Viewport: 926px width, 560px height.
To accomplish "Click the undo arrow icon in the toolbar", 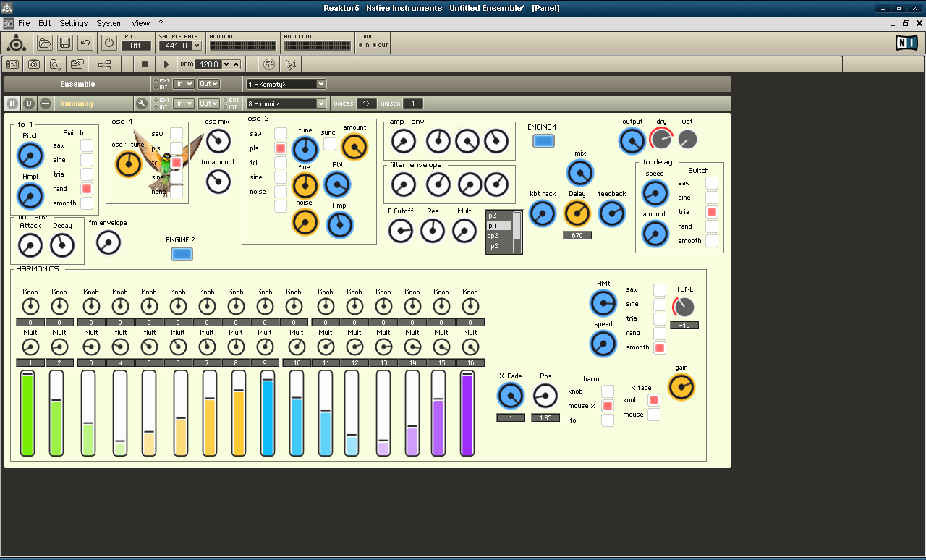I will coord(85,43).
